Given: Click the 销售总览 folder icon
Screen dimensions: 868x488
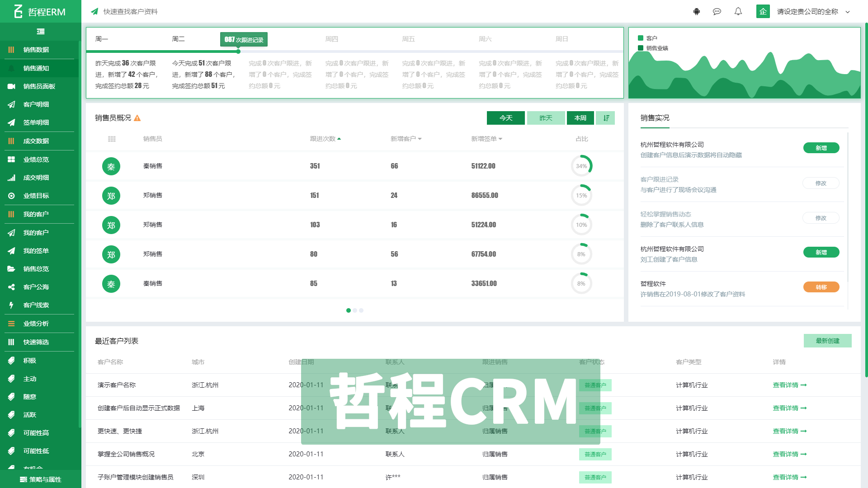Looking at the screenshot, I should point(11,269).
